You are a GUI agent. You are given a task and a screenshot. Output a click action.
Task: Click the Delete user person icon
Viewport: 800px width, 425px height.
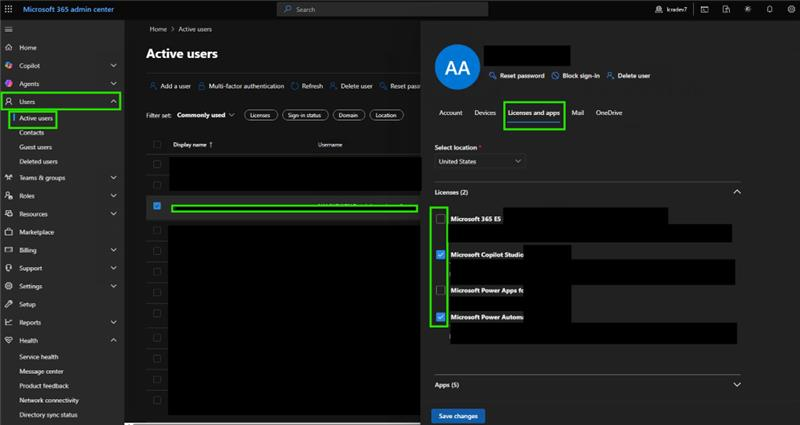610,76
